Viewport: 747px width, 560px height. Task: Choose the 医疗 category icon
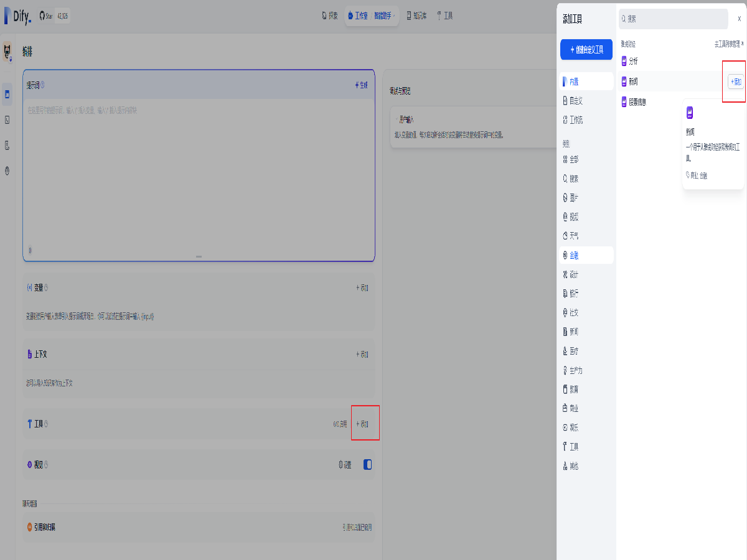coord(565,351)
